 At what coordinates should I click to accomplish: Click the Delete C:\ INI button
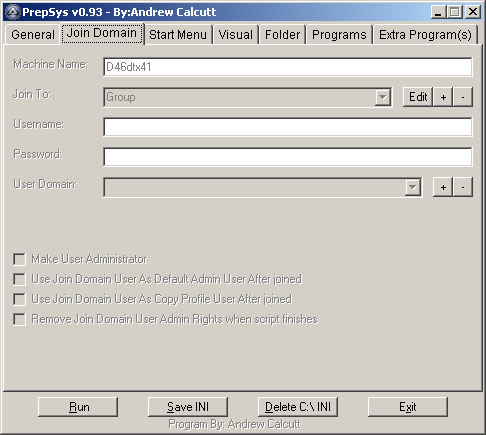[298, 407]
